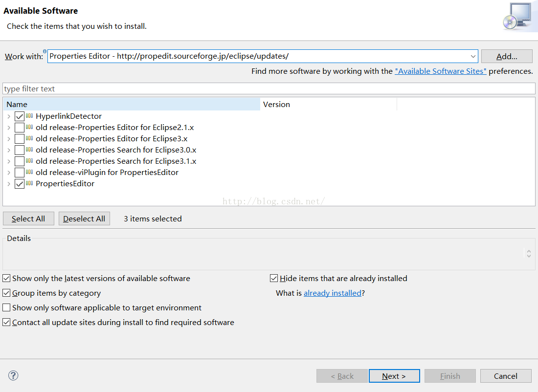Check old release-Properties Editor for Eclipse3.x
The height and width of the screenshot is (392, 538).
coord(20,139)
